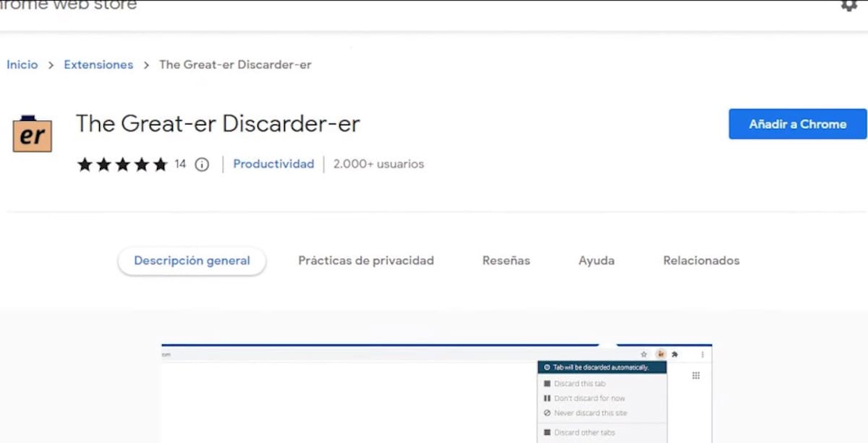Click the three-dot menu in preview
This screenshot has width=868, height=443.
click(x=702, y=355)
